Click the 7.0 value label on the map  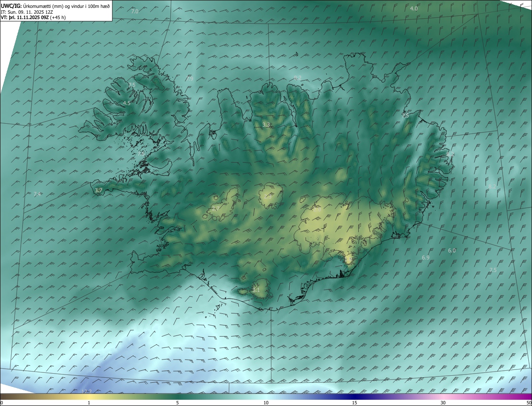pyautogui.click(x=135, y=11)
